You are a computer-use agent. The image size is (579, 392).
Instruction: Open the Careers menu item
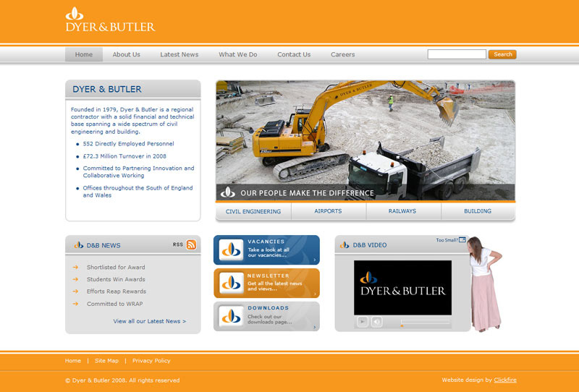[342, 55]
